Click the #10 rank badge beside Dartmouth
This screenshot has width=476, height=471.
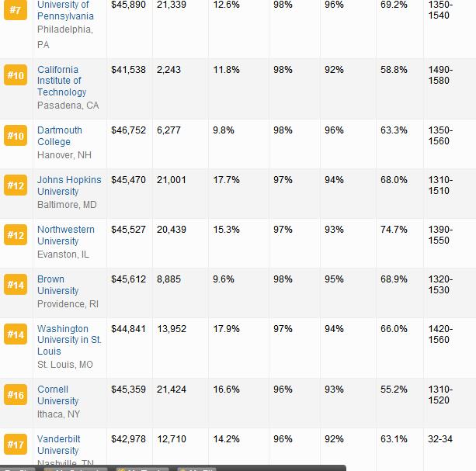pyautogui.click(x=16, y=136)
